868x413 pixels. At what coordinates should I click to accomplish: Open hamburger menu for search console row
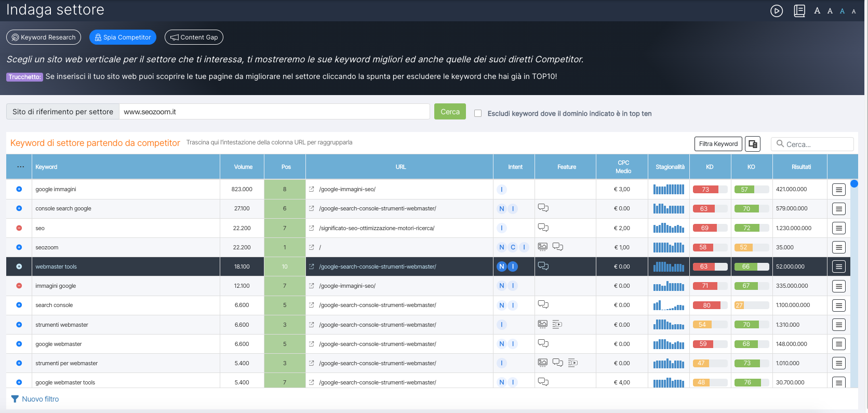tap(838, 305)
